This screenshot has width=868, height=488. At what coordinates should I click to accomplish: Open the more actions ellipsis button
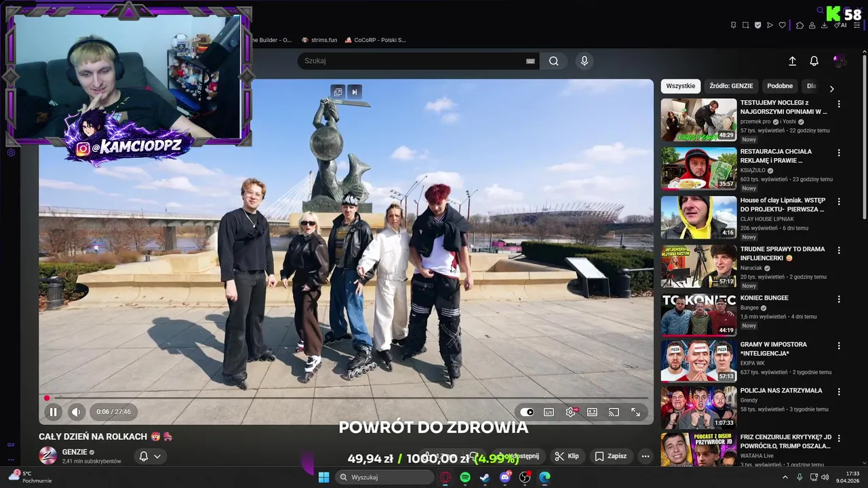[646, 456]
